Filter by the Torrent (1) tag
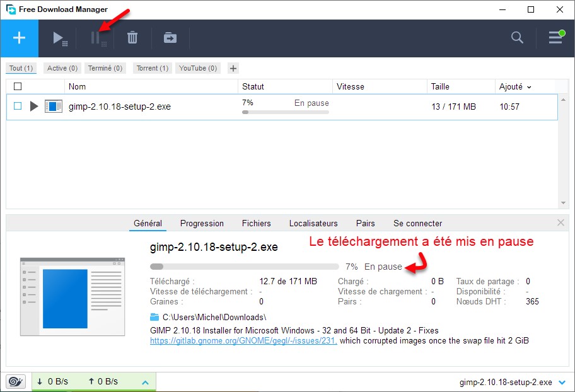Screen dimensions: 575x392 [152, 68]
